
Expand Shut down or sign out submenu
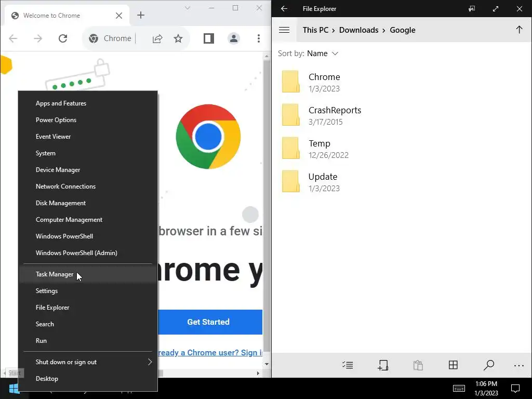tap(88, 362)
